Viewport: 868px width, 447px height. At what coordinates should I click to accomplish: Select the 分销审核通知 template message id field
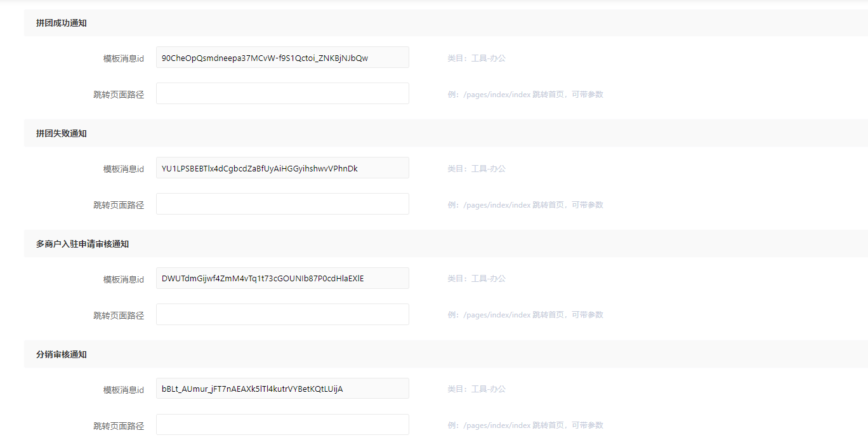click(x=282, y=389)
